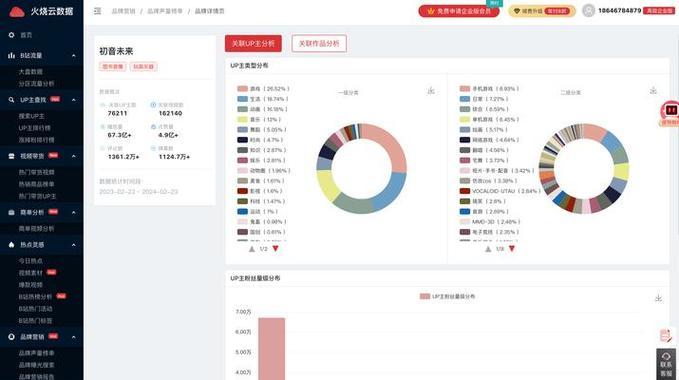Image resolution: width=679 pixels, height=380 pixels.
Task: Open 今日热点 in the sidebar
Action: click(30, 261)
